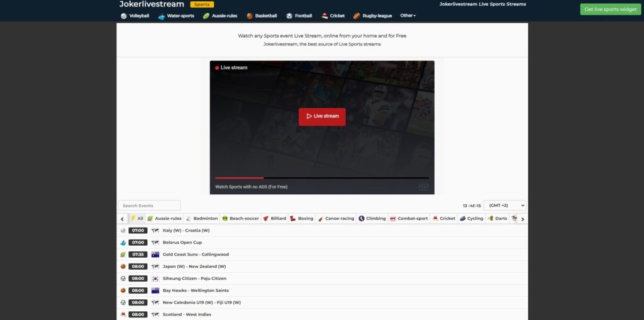Click the Beach-soccer ball icon in filter bar

pyautogui.click(x=225, y=219)
